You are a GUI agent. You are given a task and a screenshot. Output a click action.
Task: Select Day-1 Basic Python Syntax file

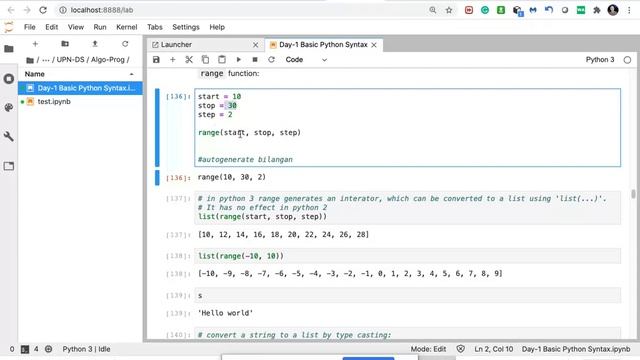tap(80, 88)
